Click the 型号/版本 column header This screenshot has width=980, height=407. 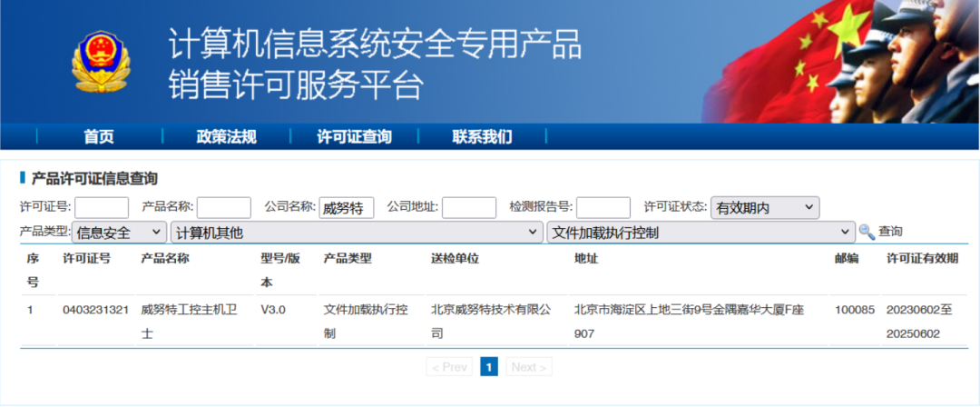click(x=279, y=271)
